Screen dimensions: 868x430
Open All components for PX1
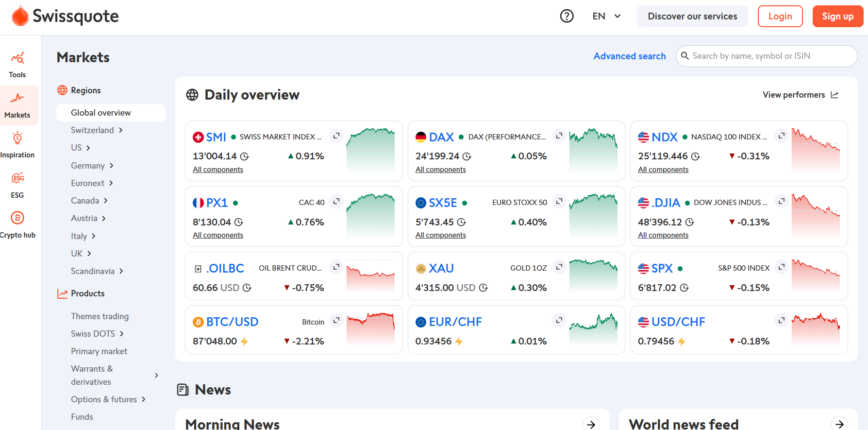(x=218, y=235)
